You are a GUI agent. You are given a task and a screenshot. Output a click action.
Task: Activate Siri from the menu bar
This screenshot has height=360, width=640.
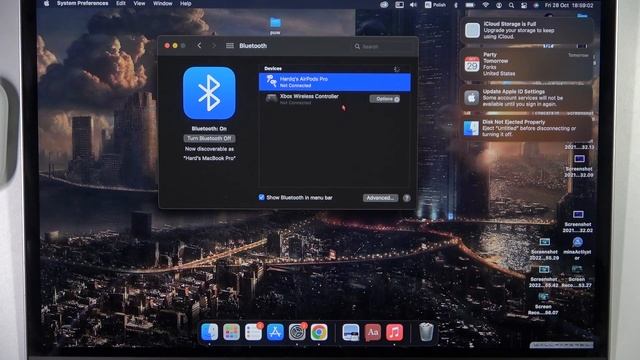[536, 5]
